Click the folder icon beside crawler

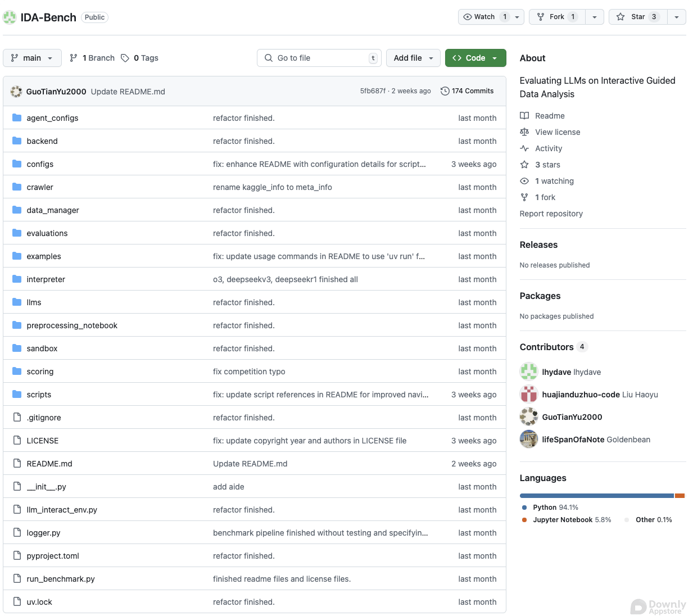click(17, 187)
